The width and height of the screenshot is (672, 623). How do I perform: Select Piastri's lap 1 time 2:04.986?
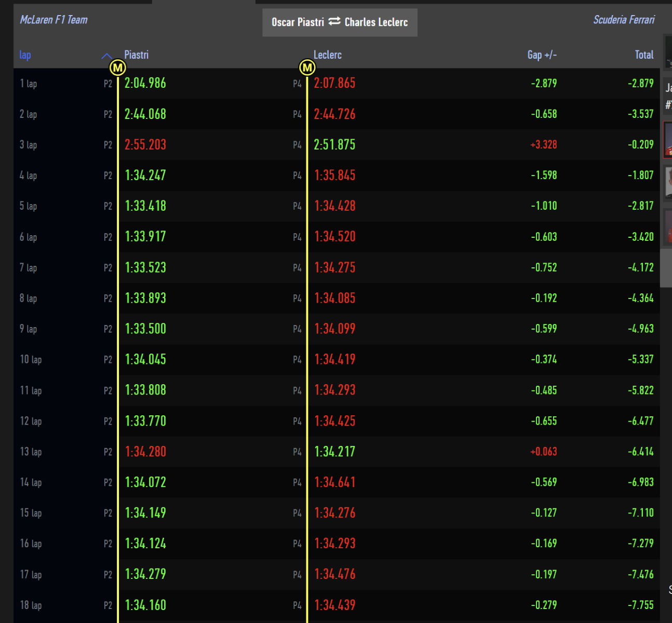(x=145, y=83)
